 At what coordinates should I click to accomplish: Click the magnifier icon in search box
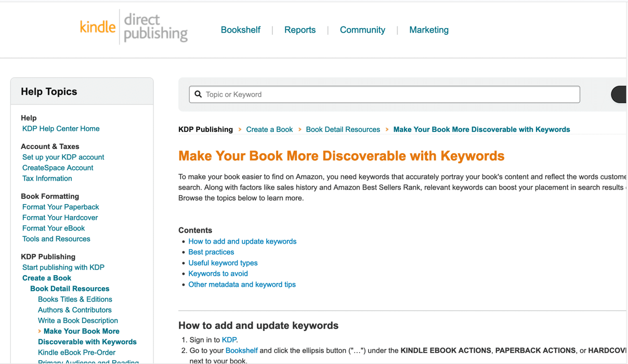click(198, 95)
